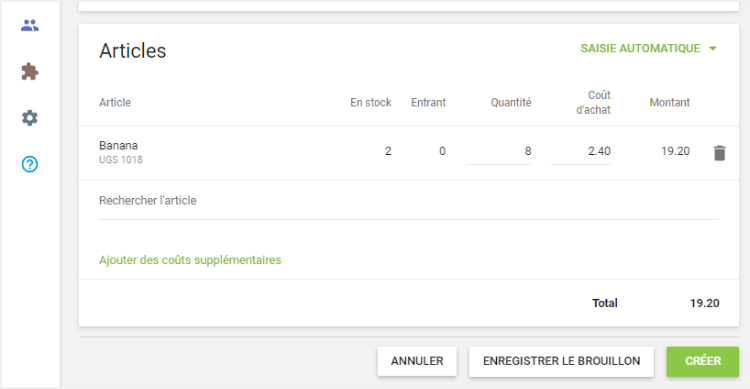Edit the Banana quantity field showing 8

point(498,152)
